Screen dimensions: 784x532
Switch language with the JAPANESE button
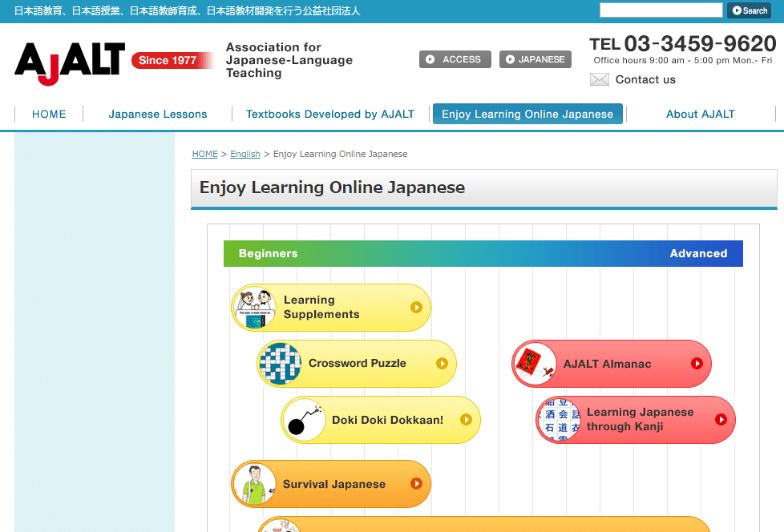point(535,59)
